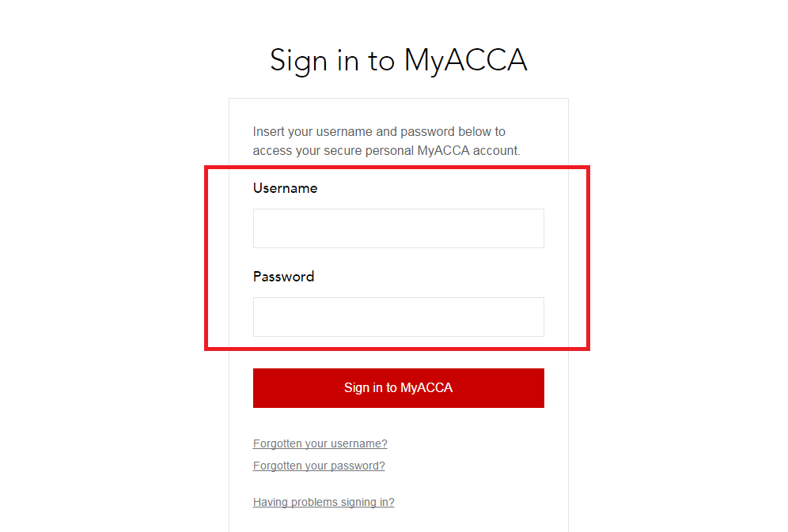Open help via the signing in problems link
Image resolution: width=788 pixels, height=532 pixels.
coord(323,502)
